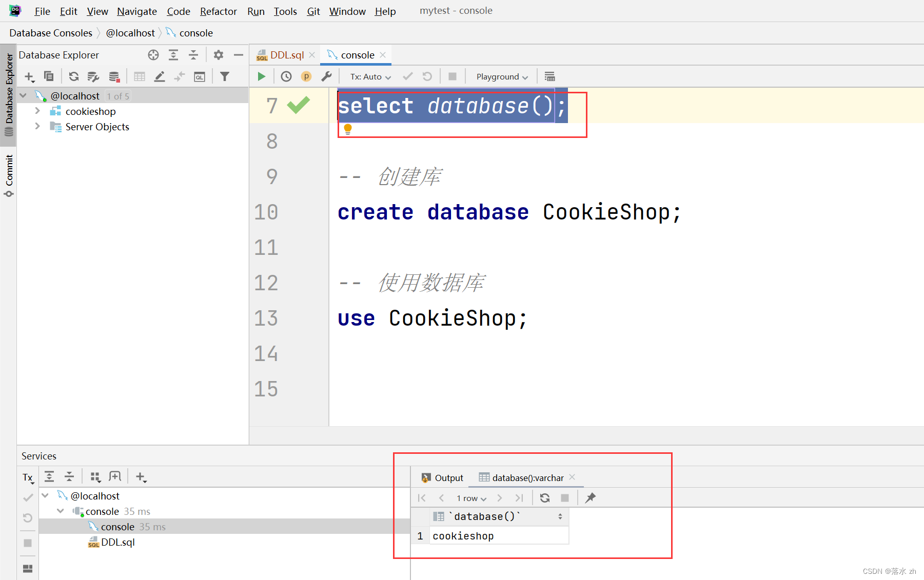Screen dimensions: 924x580
Task: Reload the result page
Action: [x=545, y=498]
